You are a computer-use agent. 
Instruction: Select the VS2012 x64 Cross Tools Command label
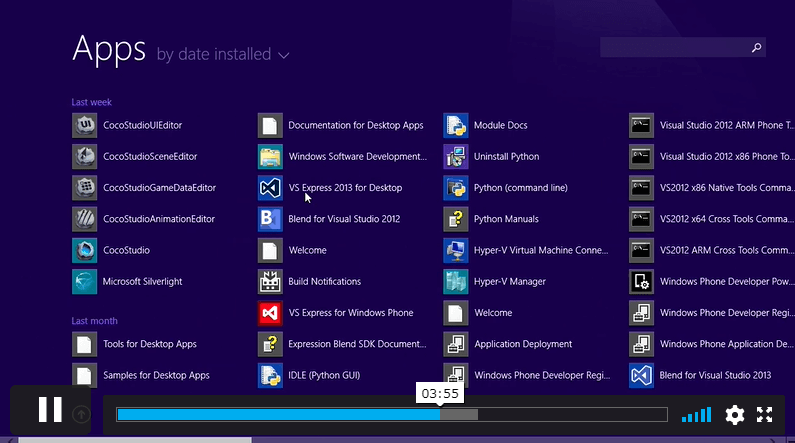pos(727,219)
